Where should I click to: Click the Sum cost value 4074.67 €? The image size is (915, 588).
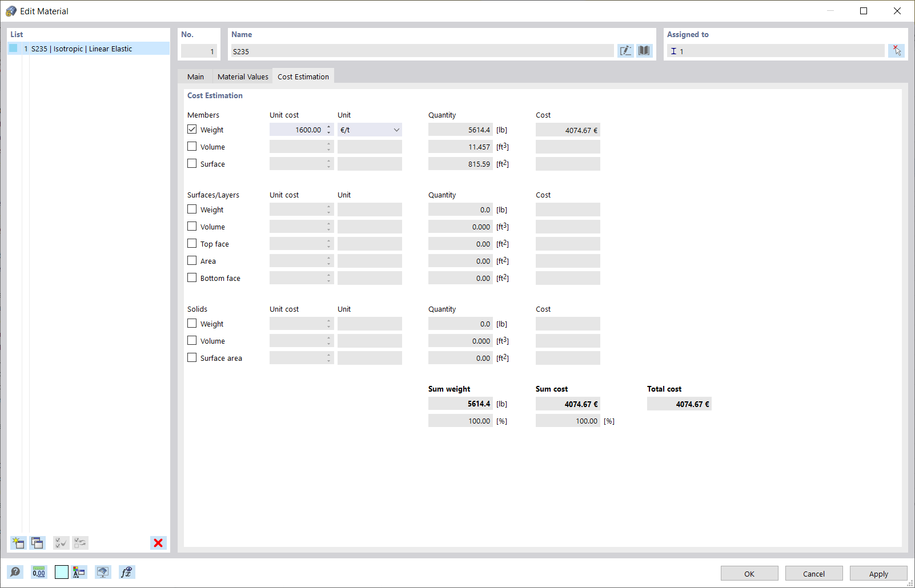coord(568,404)
